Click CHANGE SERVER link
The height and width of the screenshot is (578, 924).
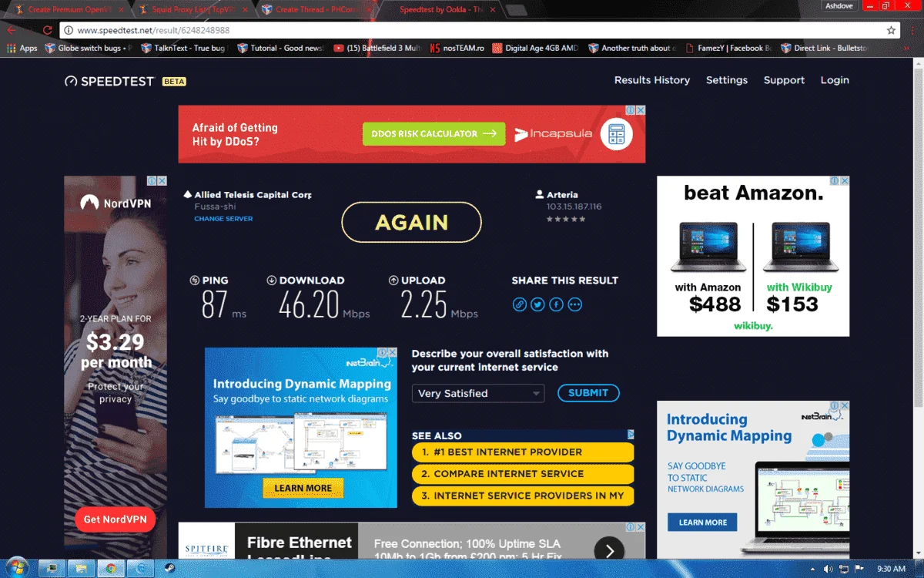(x=223, y=219)
